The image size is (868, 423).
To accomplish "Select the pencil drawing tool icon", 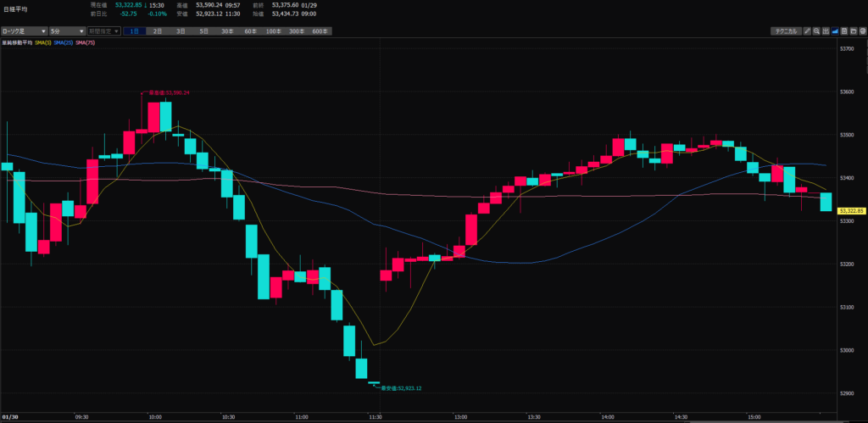I will (x=808, y=31).
